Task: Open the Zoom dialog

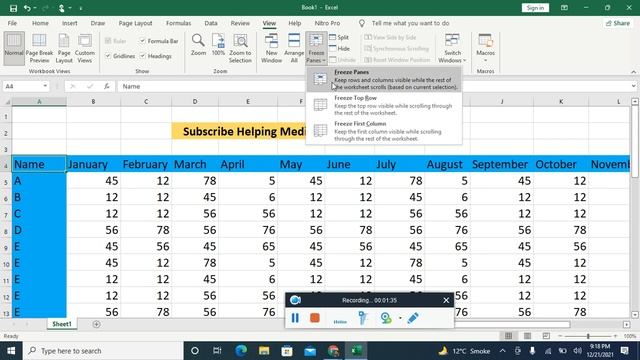Action: 198,45
